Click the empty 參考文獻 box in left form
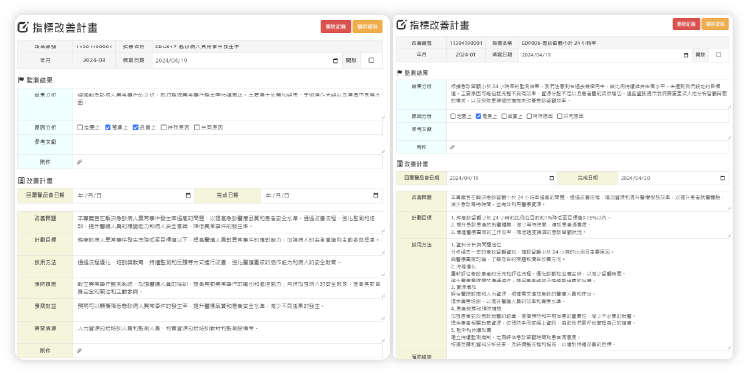The image size is (748, 375). pos(228,145)
